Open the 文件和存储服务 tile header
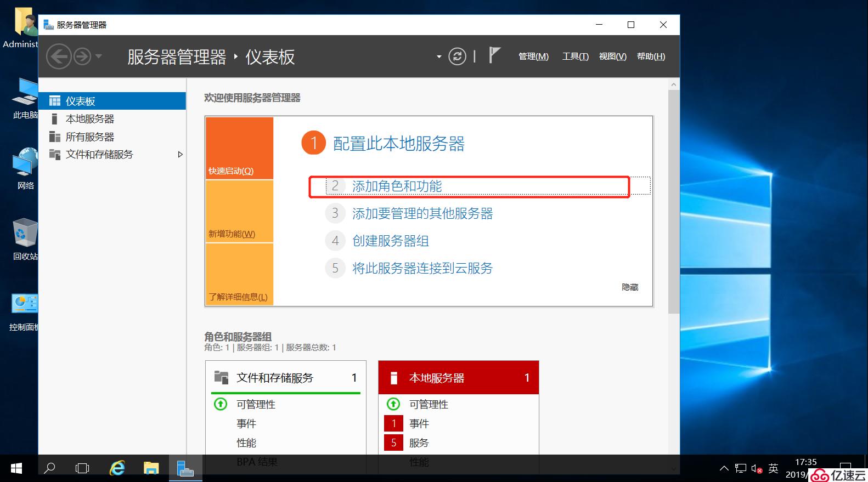Viewport: 868px width, 482px height. pyautogui.click(x=286, y=377)
